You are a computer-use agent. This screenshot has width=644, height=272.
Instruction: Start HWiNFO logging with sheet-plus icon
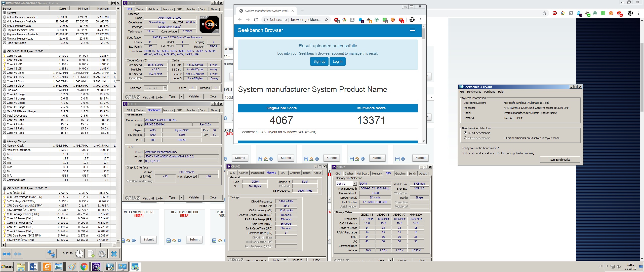pyautogui.click(x=91, y=254)
